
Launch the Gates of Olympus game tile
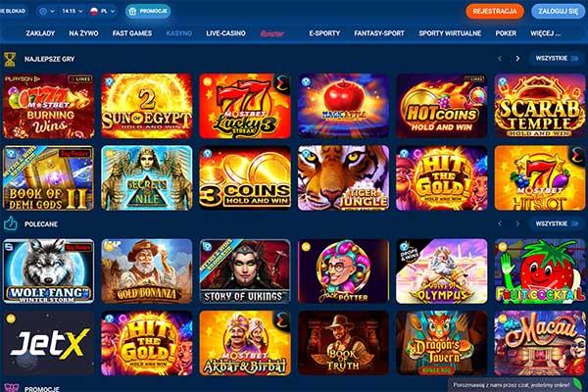[x=442, y=271]
